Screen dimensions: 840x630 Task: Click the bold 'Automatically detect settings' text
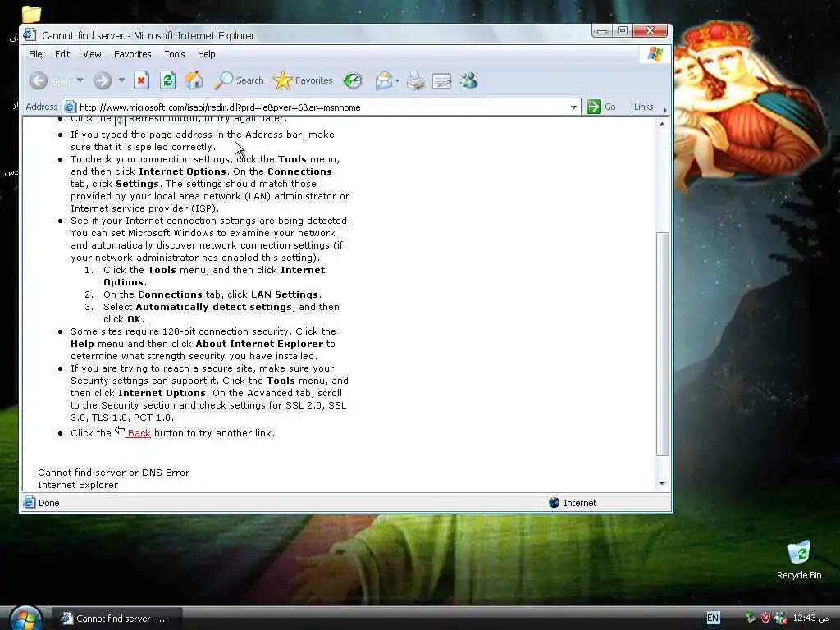coord(214,307)
